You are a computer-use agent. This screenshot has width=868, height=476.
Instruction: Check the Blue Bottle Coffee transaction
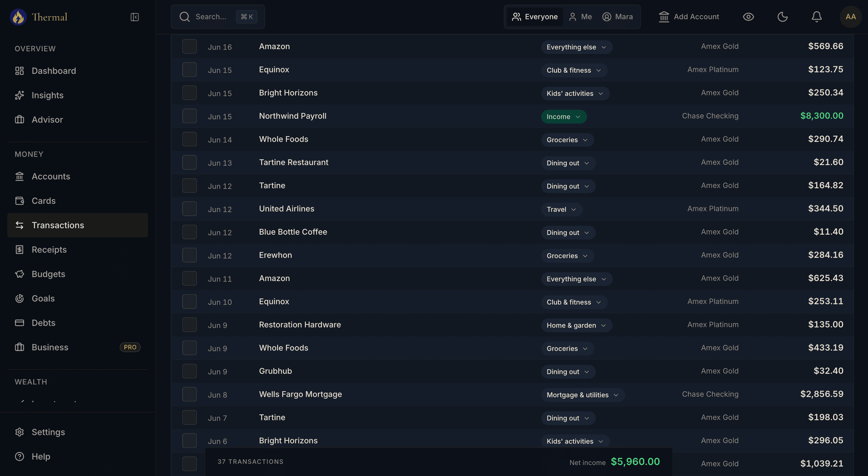click(x=190, y=232)
